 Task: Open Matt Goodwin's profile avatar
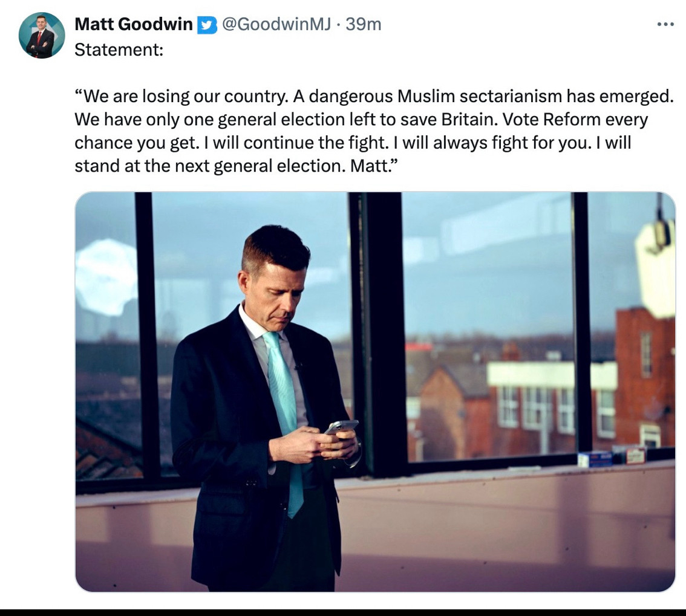click(42, 35)
